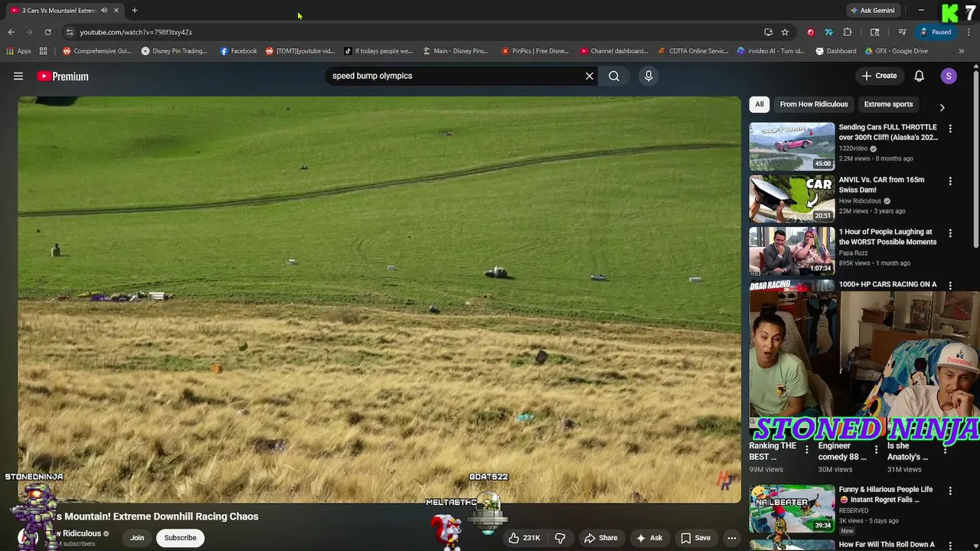Open the account avatar menu
The image size is (980, 551).
click(x=949, y=76)
